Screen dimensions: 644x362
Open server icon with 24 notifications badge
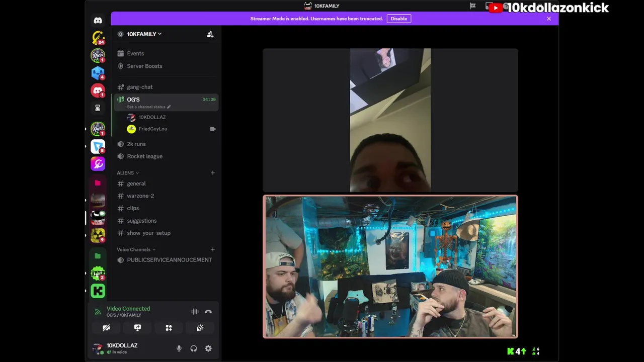tap(98, 38)
